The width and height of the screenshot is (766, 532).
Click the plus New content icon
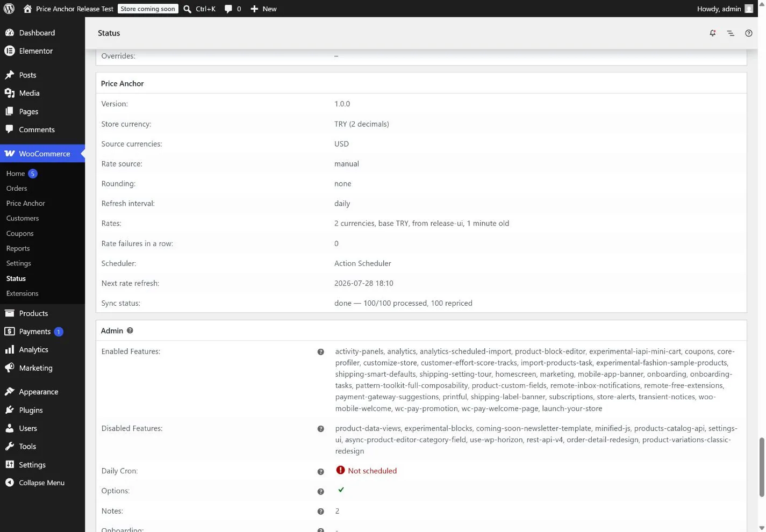(255, 9)
